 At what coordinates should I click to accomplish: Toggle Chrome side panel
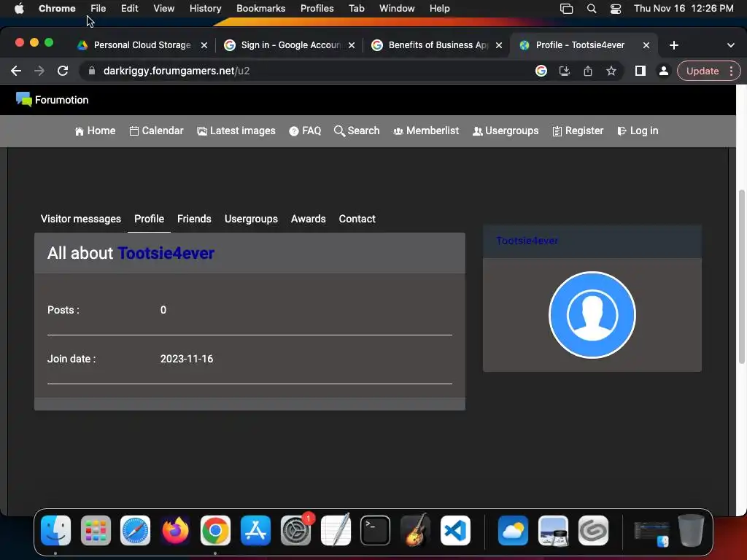(x=640, y=71)
